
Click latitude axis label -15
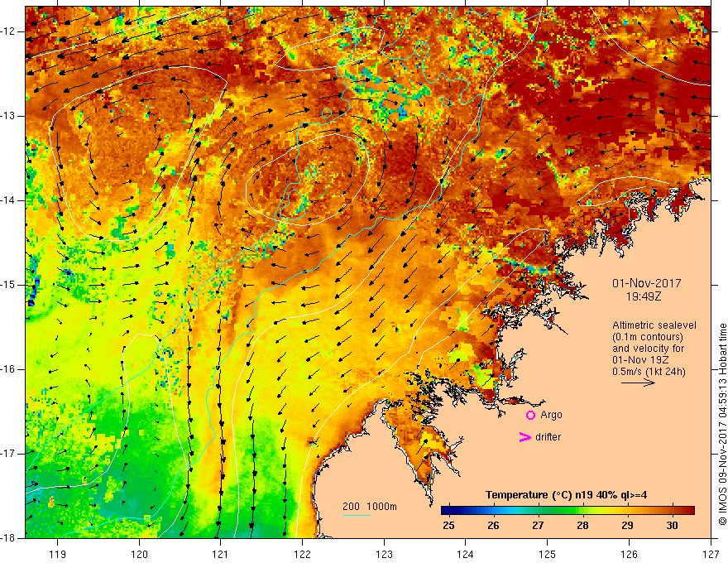9,285
